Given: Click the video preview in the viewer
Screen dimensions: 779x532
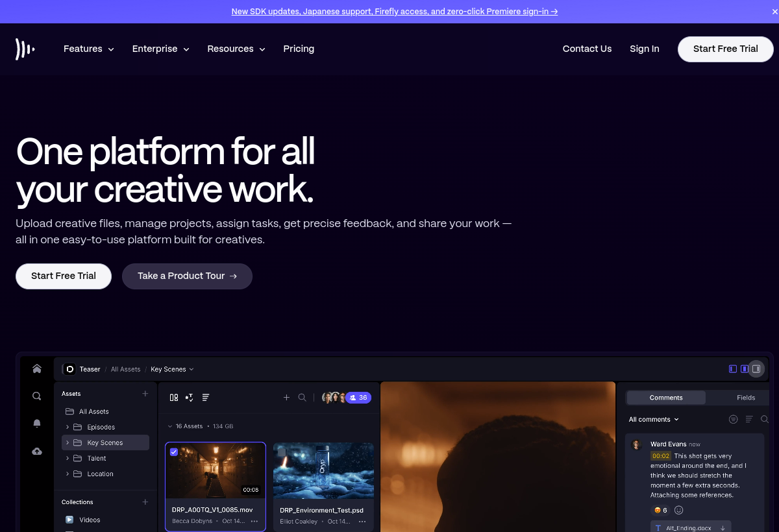Looking at the screenshot, I should coord(498,457).
